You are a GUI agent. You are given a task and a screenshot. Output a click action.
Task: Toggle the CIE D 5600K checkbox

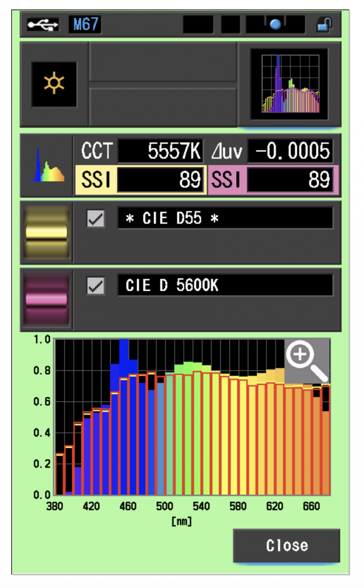95,286
